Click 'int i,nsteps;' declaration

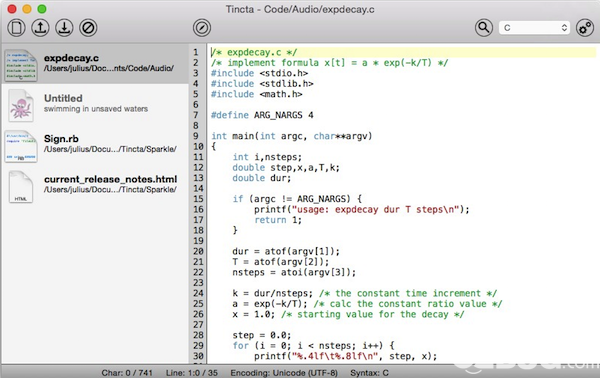coord(267,157)
